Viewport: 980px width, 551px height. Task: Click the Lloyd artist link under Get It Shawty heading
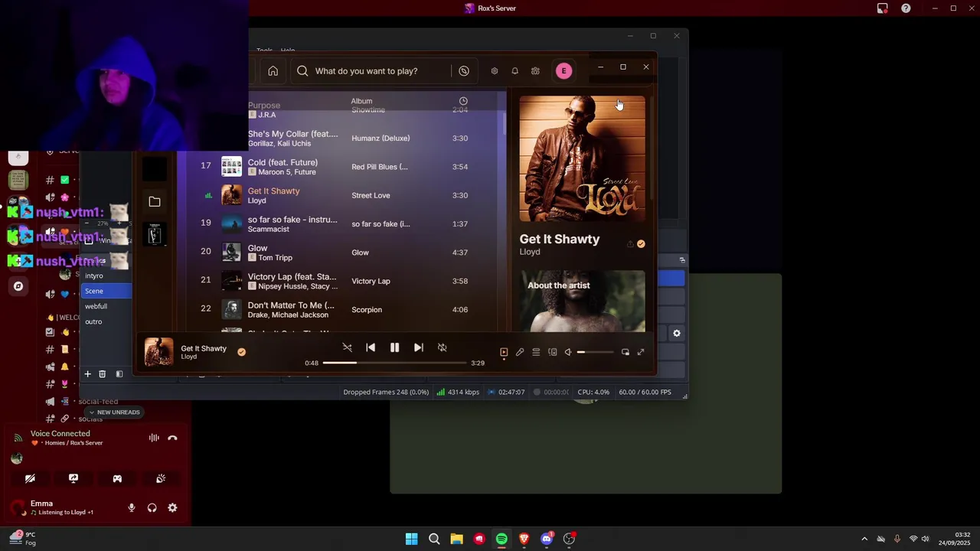(530, 252)
